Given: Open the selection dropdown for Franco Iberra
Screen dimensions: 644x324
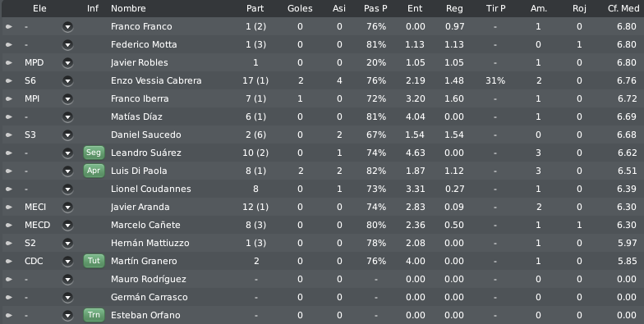Looking at the screenshot, I should (67, 98).
